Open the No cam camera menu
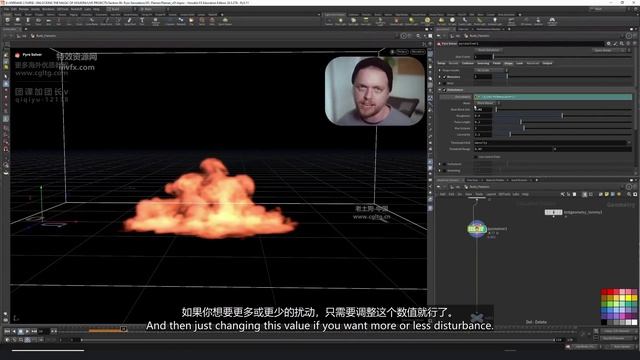 coord(418,52)
